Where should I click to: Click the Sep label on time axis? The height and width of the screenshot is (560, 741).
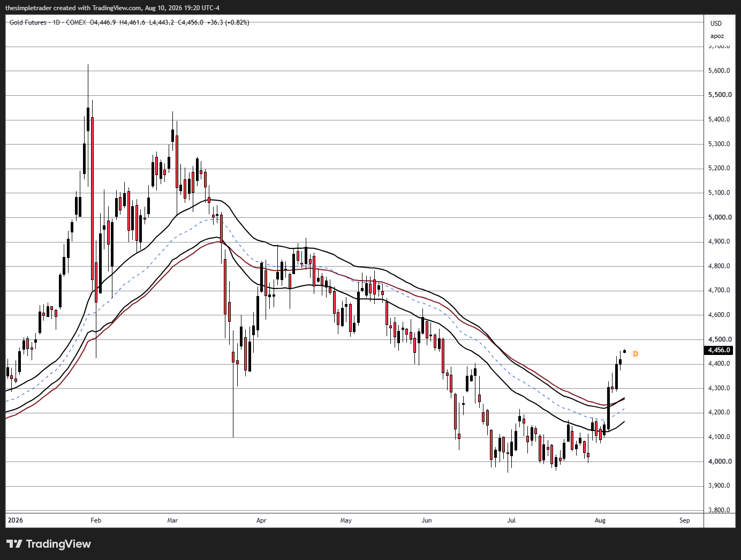point(685,520)
